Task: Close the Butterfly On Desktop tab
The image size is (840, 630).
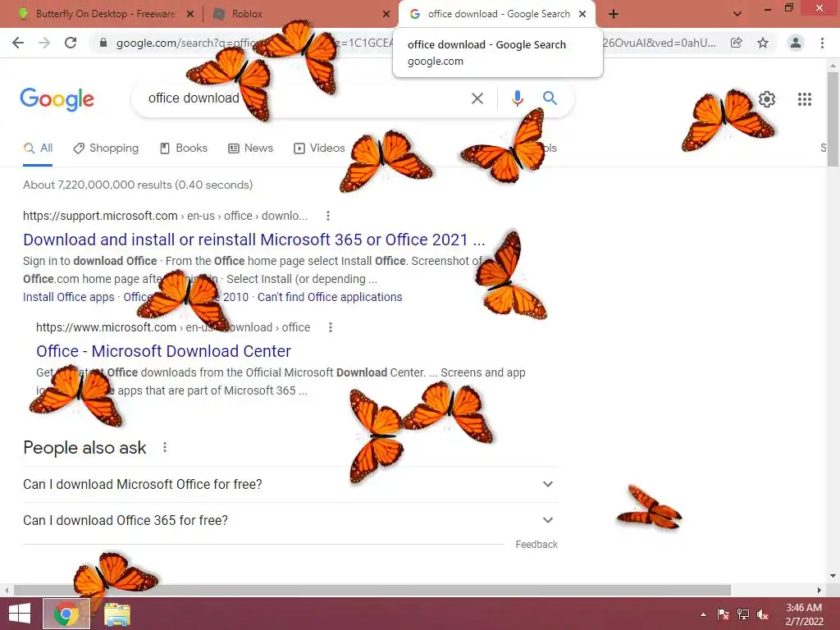Action: coord(190,15)
